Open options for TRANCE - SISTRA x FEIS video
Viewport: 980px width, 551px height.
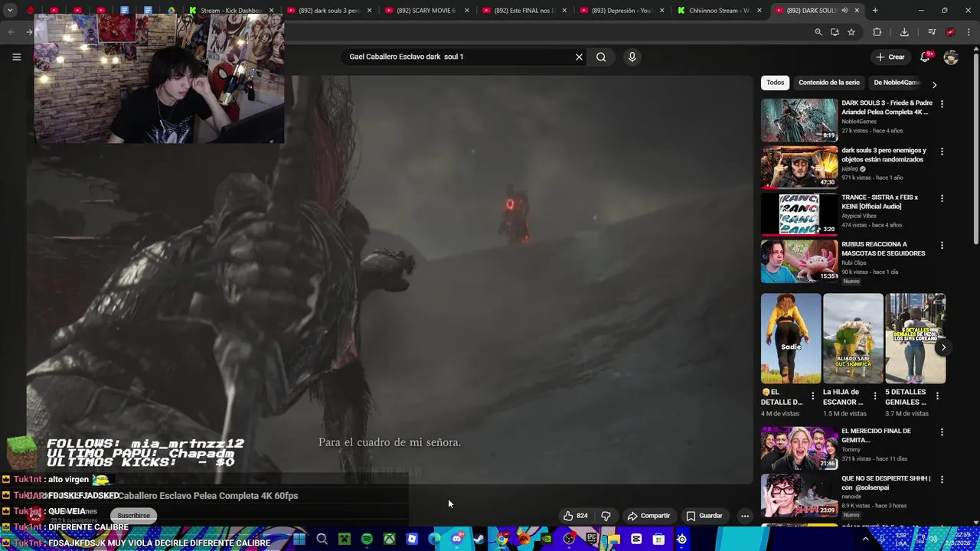coord(942,198)
